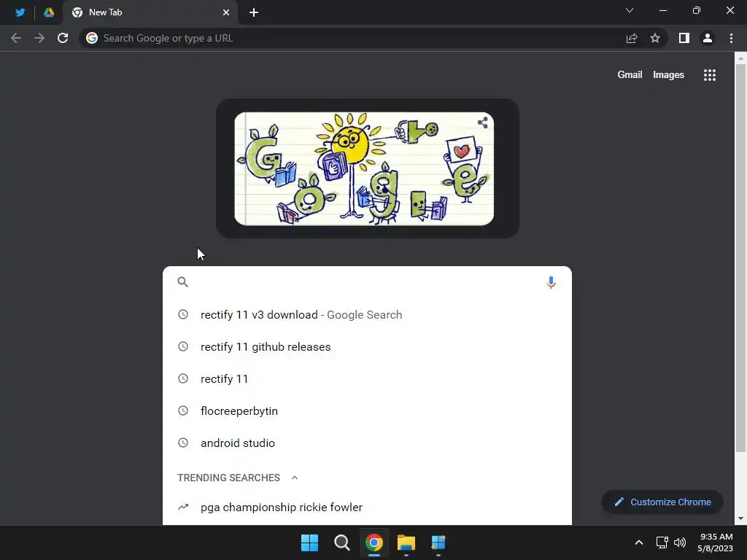Reload the current page
The width and height of the screenshot is (747, 560).
63,38
